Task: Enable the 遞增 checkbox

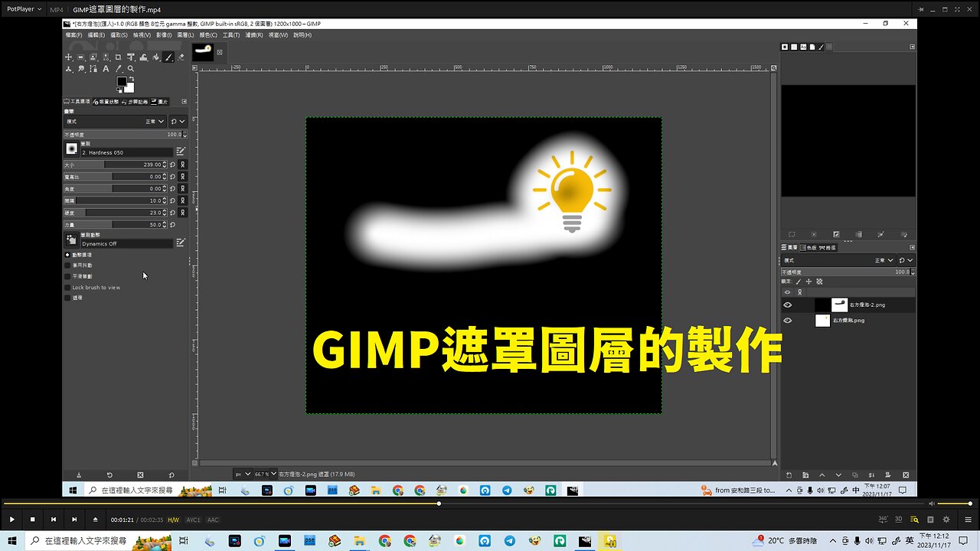Action: tap(67, 298)
